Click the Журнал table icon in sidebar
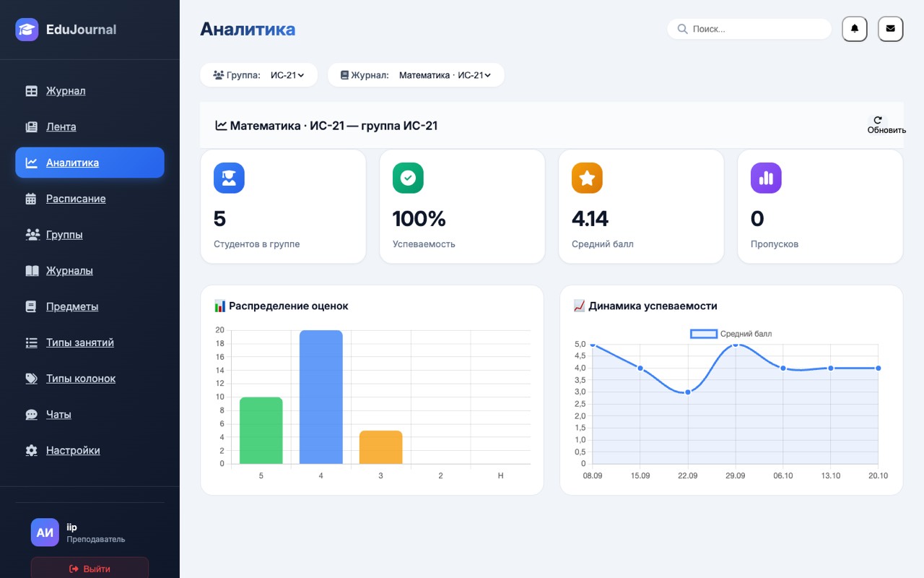The height and width of the screenshot is (578, 924). tap(31, 91)
